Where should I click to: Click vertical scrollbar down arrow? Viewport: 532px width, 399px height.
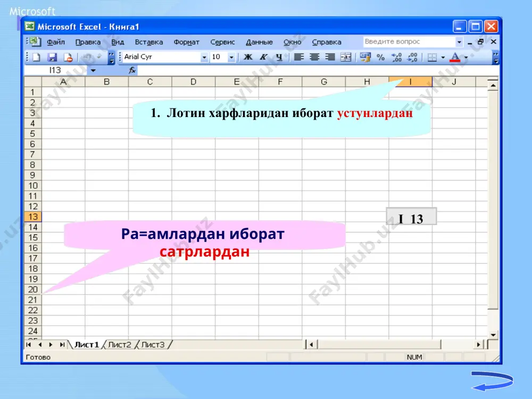coord(493,335)
